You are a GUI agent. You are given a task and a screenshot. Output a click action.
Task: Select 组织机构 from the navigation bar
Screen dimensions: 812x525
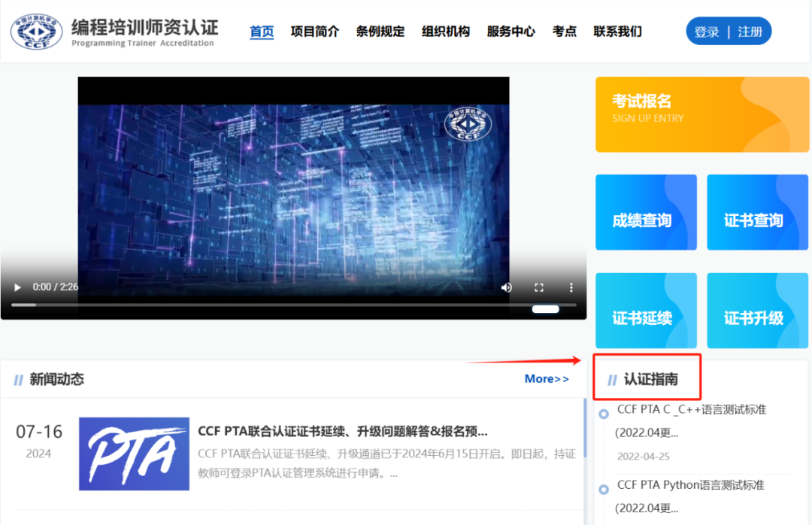pos(445,31)
